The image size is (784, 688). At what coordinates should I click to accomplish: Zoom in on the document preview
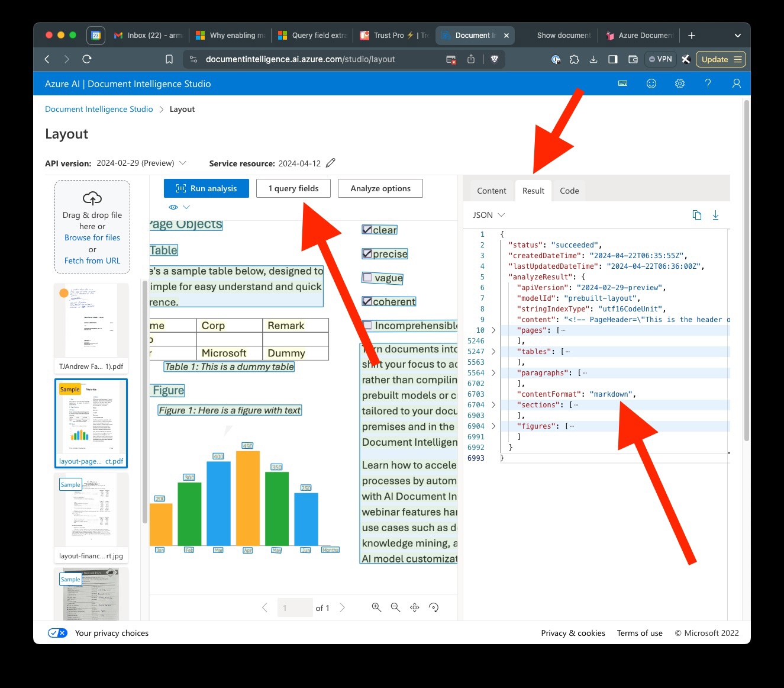click(377, 607)
